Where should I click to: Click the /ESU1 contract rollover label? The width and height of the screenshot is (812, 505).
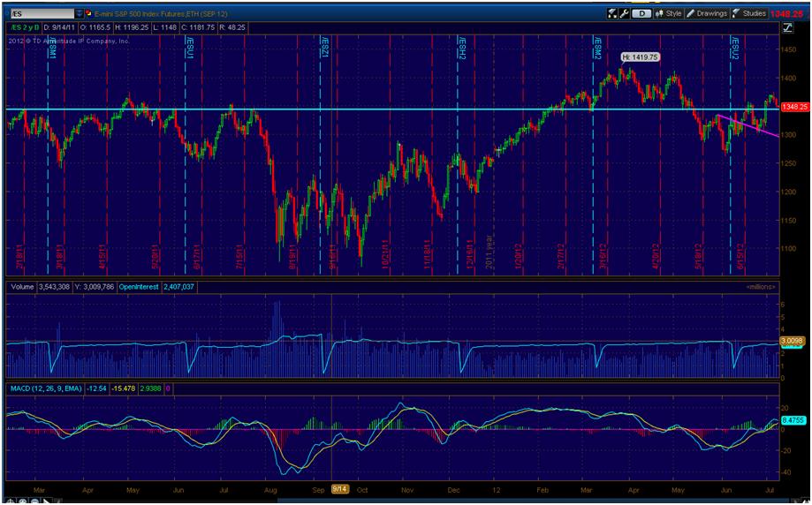(x=190, y=47)
